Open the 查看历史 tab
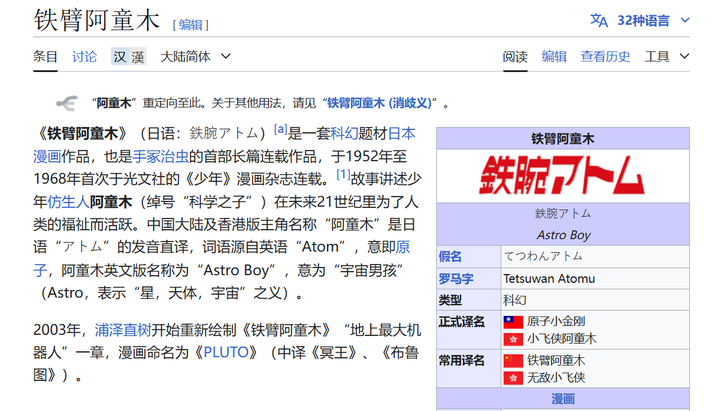720x411 pixels. tap(605, 56)
